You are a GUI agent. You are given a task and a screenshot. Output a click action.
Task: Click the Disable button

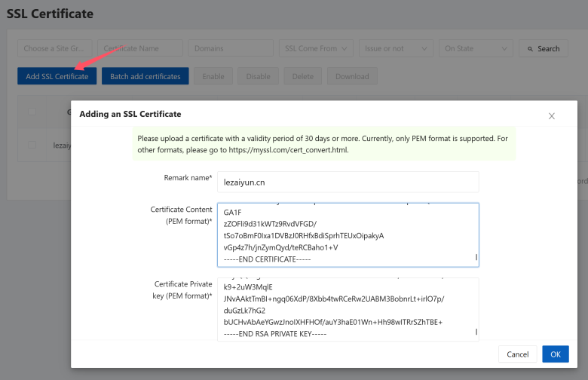(258, 76)
